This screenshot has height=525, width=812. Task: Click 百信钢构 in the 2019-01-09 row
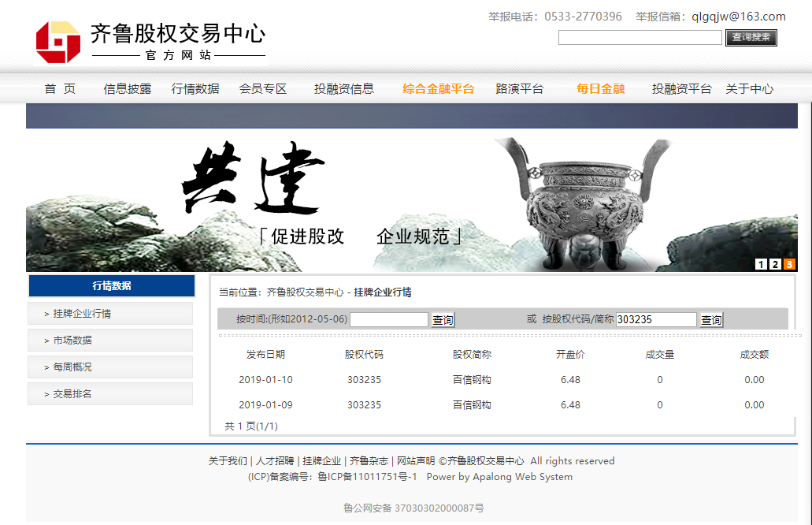[472, 404]
